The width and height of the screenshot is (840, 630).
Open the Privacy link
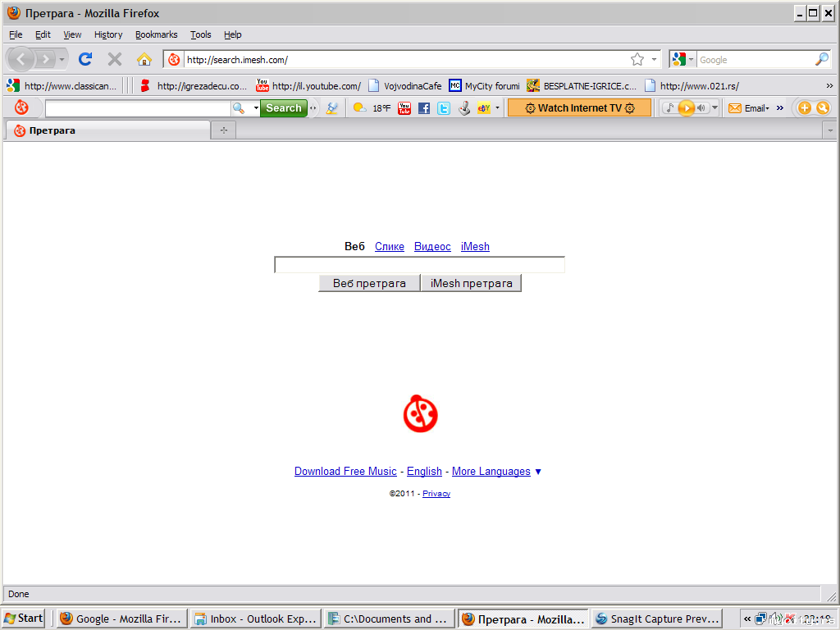(436, 493)
